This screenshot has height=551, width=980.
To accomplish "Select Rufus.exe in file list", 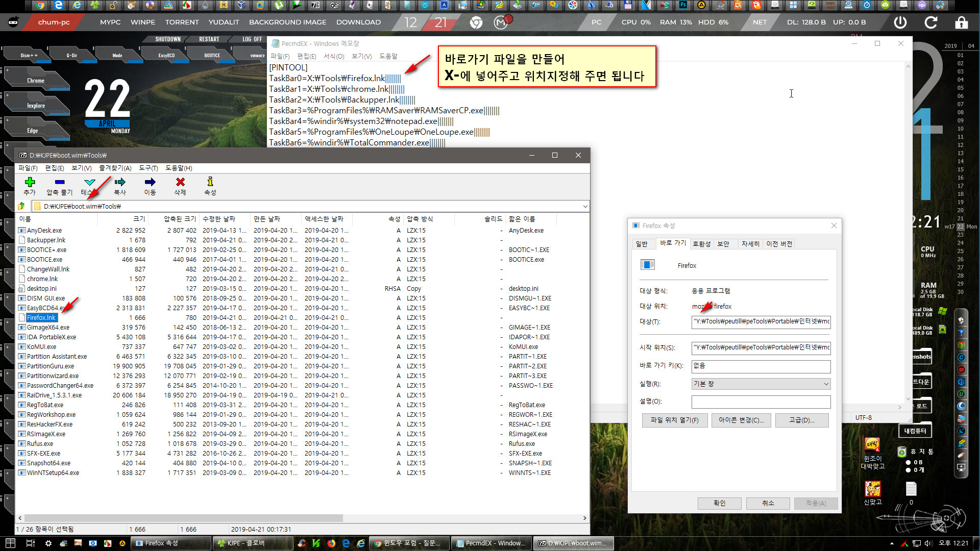I will pos(40,444).
